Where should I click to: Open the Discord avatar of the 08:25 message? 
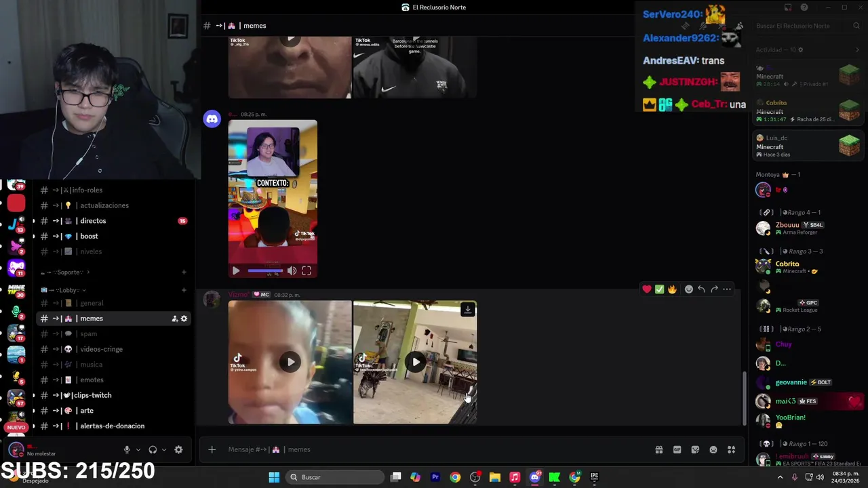click(x=212, y=119)
